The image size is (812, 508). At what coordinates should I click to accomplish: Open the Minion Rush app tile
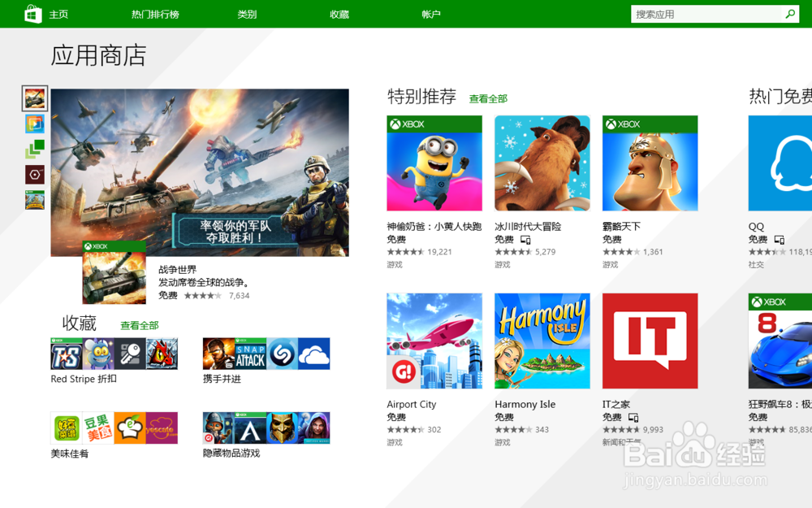coord(434,163)
